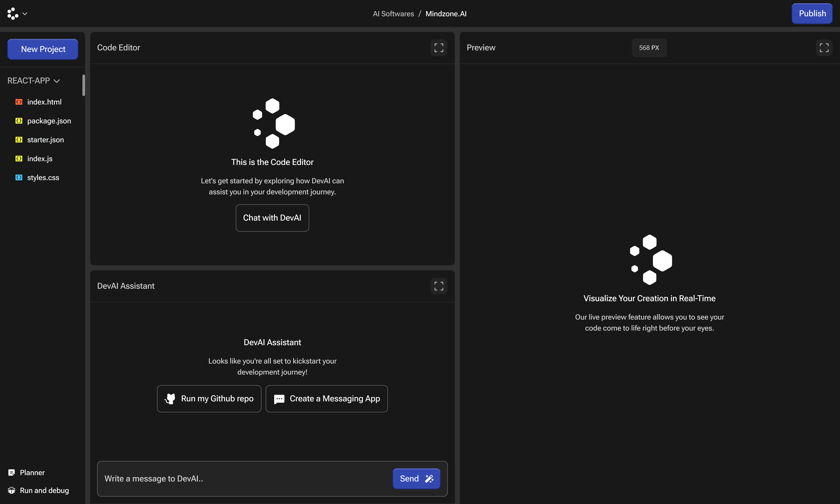Expand the DevAI Assistant panel to fullscreen
The height and width of the screenshot is (504, 840).
439,286
